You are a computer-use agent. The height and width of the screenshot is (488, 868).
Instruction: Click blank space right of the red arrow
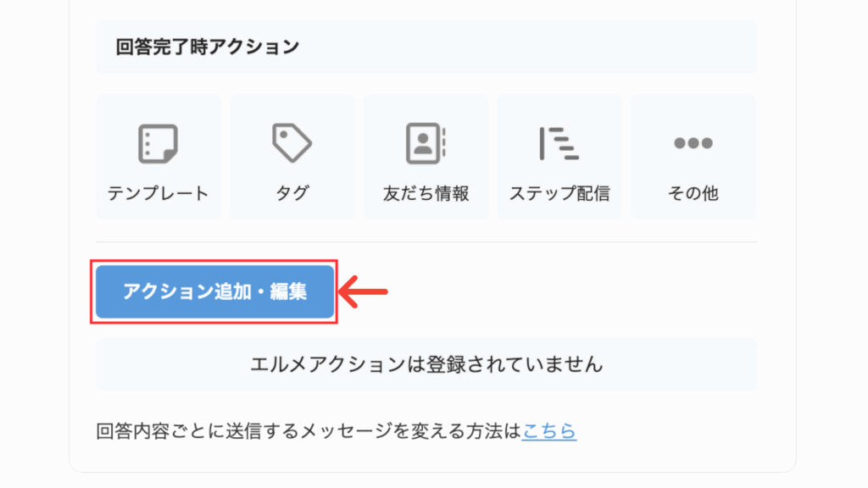tap(572, 291)
